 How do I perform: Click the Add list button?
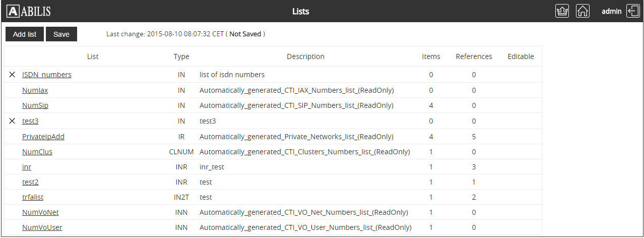[25, 34]
